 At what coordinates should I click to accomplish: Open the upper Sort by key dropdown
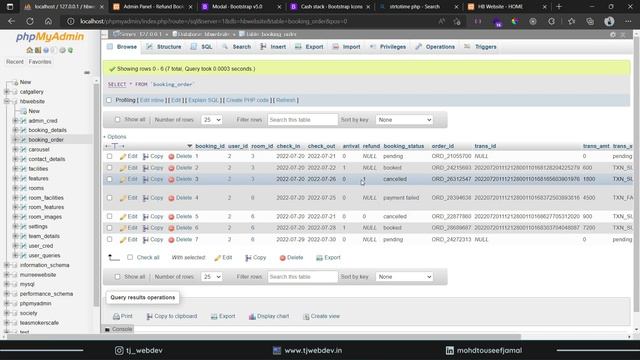(x=404, y=120)
